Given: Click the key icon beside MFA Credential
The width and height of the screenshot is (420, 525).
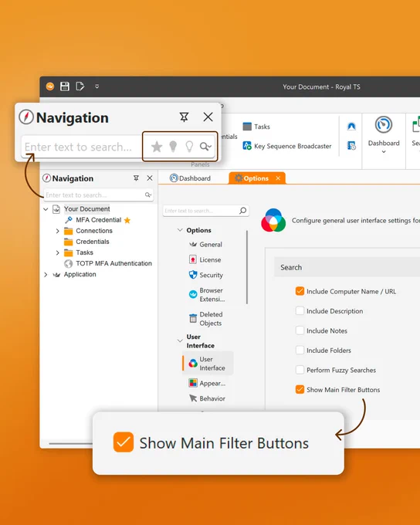Looking at the screenshot, I should [68, 220].
